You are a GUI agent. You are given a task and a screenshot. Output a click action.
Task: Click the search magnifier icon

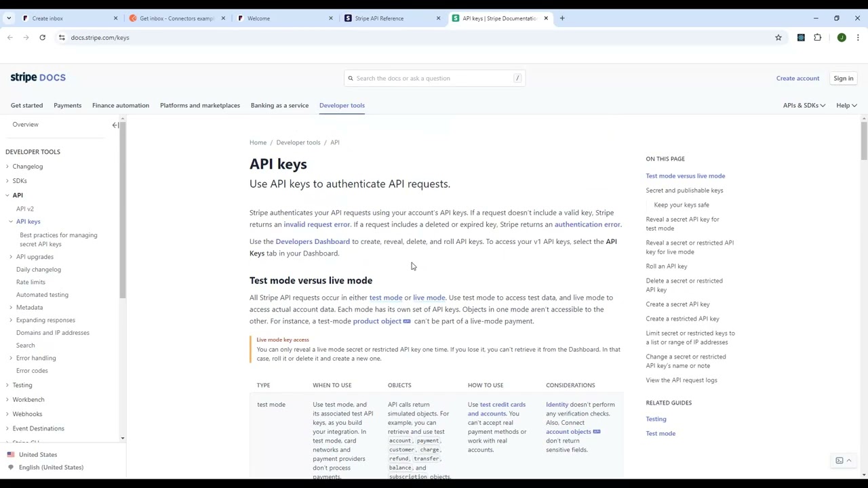(x=351, y=78)
